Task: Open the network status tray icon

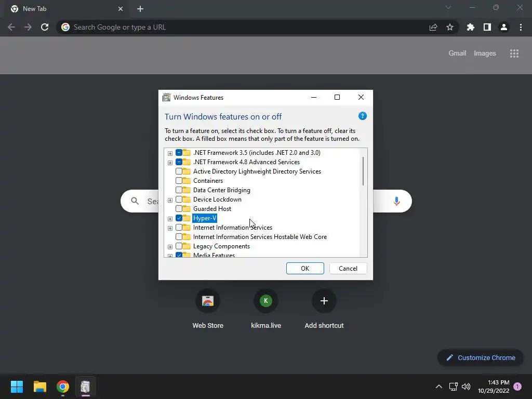Action: click(453, 387)
